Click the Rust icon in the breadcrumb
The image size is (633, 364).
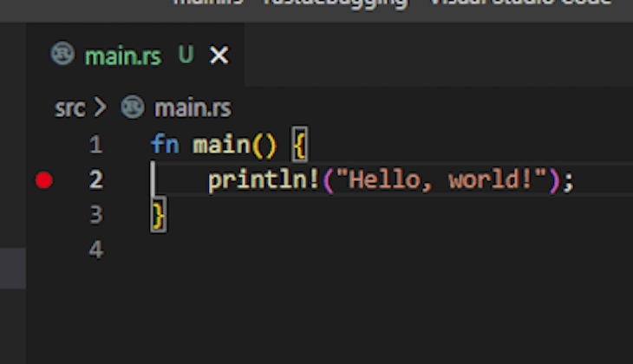click(x=132, y=108)
